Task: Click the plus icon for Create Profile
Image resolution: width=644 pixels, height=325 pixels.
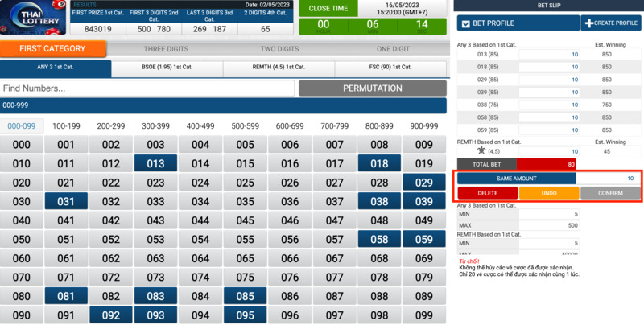Action: pyautogui.click(x=589, y=23)
